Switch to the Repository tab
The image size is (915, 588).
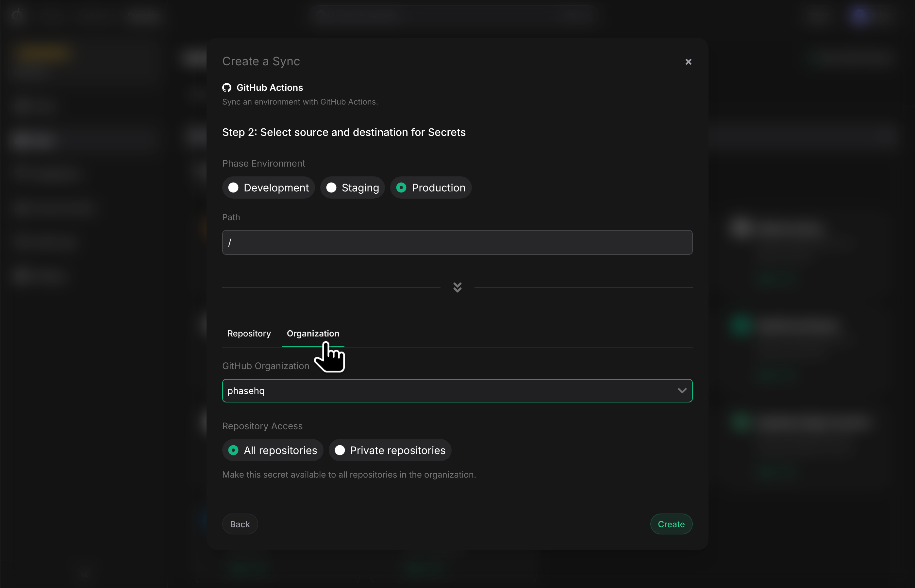[x=249, y=333]
